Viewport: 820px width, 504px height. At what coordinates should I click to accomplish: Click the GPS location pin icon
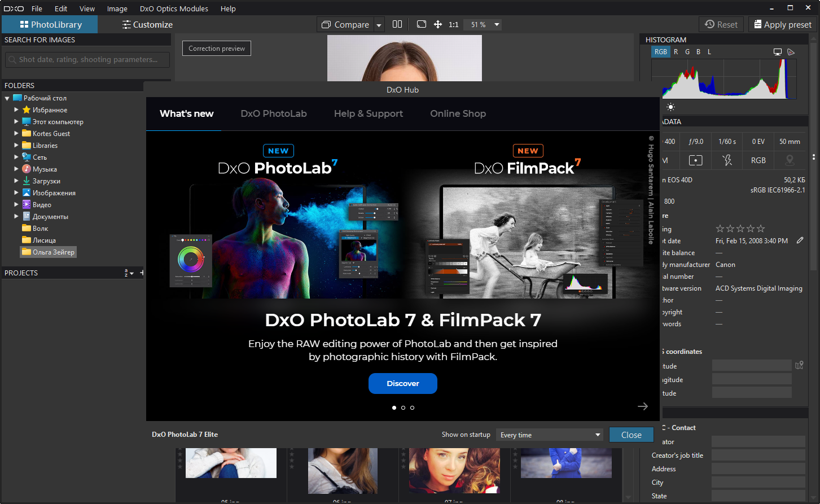[x=790, y=160]
